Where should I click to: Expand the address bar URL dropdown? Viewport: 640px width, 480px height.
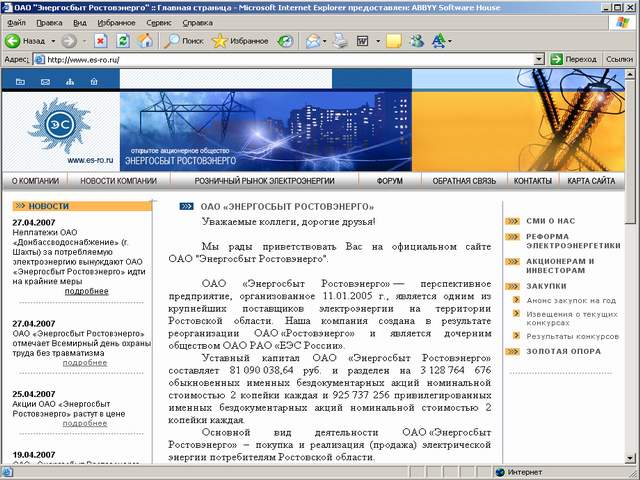pos(539,60)
